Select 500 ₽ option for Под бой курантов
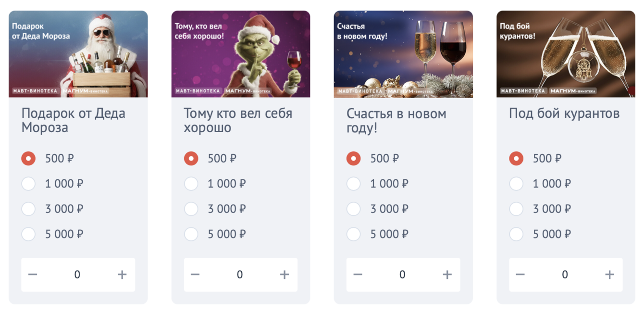The height and width of the screenshot is (313, 644). tap(516, 158)
